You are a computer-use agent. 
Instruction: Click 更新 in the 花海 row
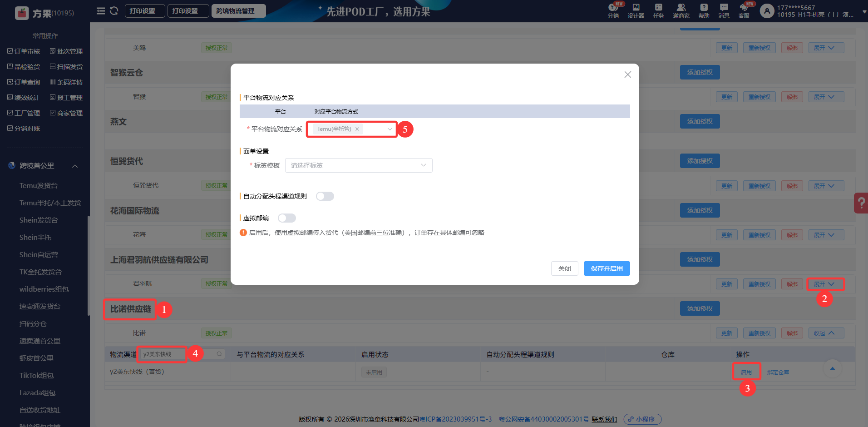pos(727,235)
